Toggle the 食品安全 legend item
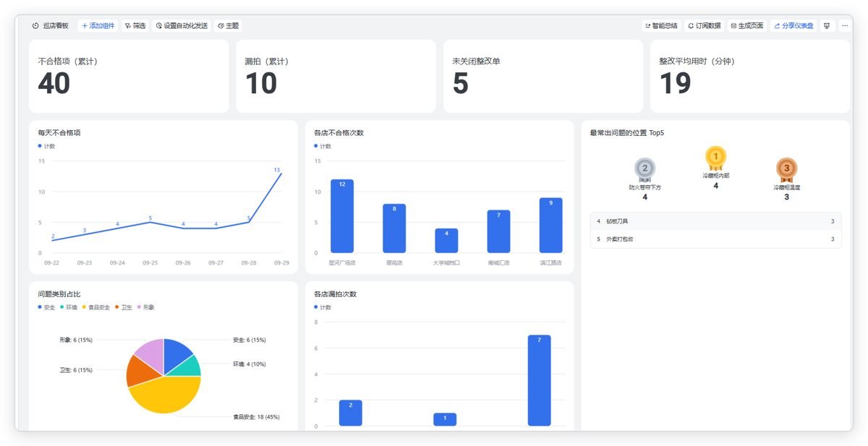The image size is (868, 446). click(x=96, y=307)
